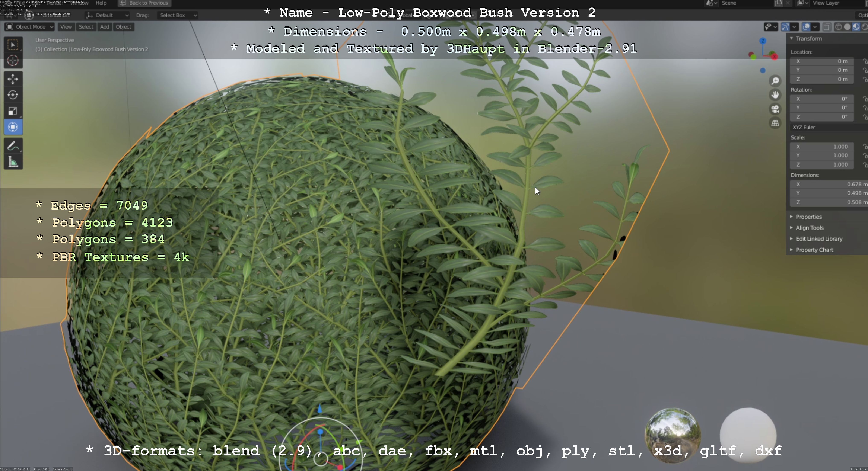Click the Scale Y field

click(822, 156)
